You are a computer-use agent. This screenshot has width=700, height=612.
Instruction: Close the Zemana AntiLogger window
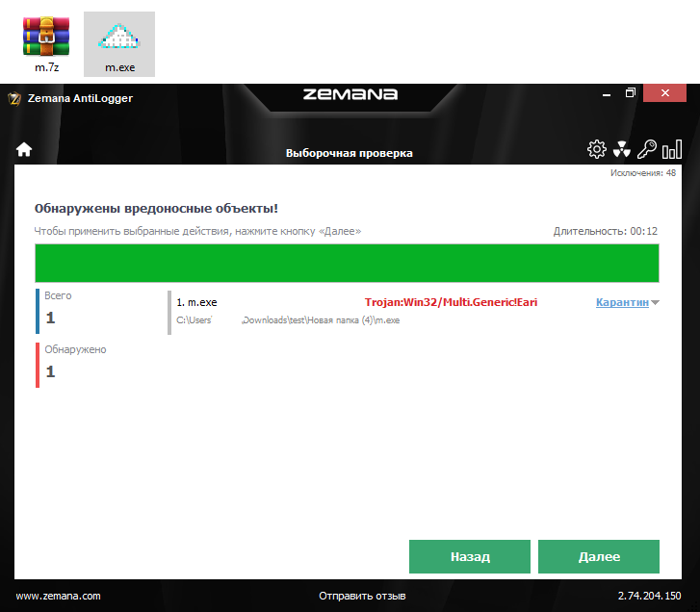pyautogui.click(x=664, y=92)
